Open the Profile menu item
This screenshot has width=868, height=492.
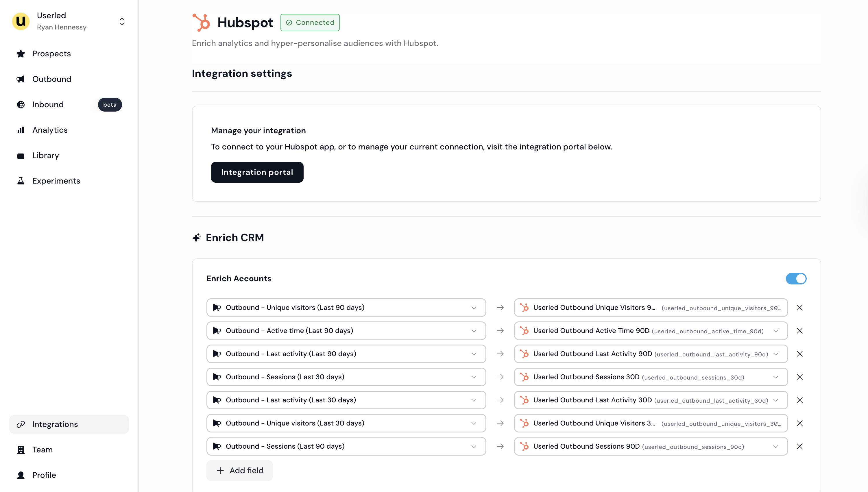(x=44, y=475)
